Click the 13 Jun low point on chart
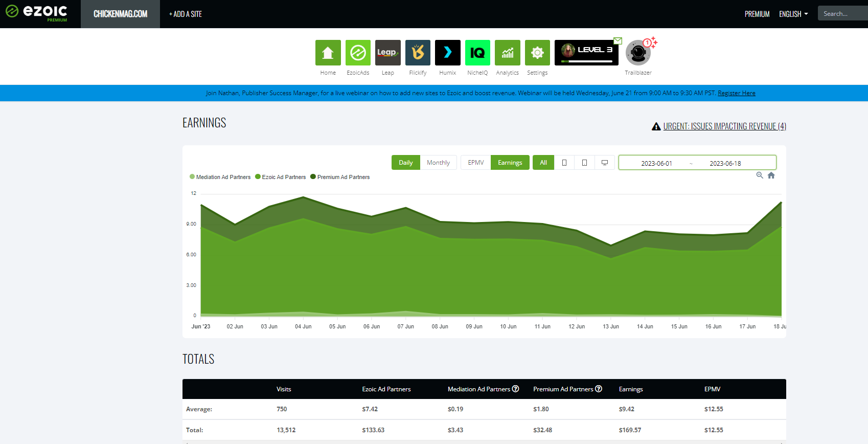 point(611,245)
